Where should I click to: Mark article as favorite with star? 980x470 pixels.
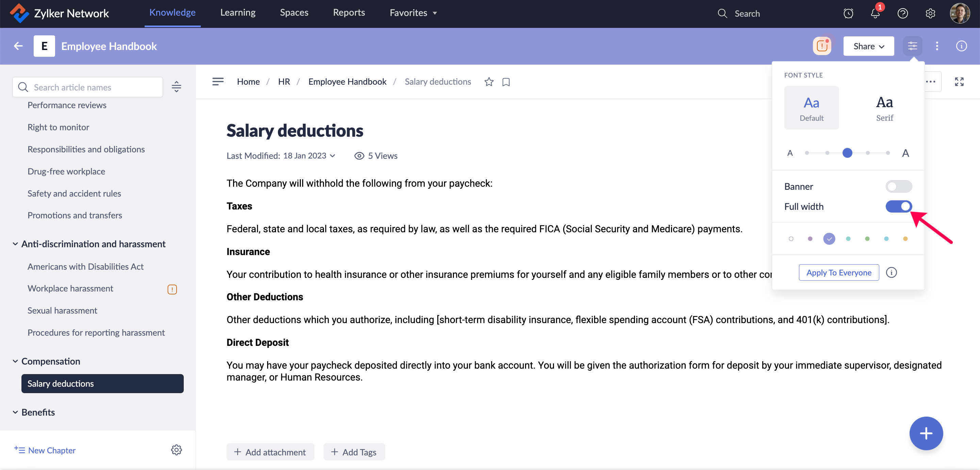tap(489, 82)
